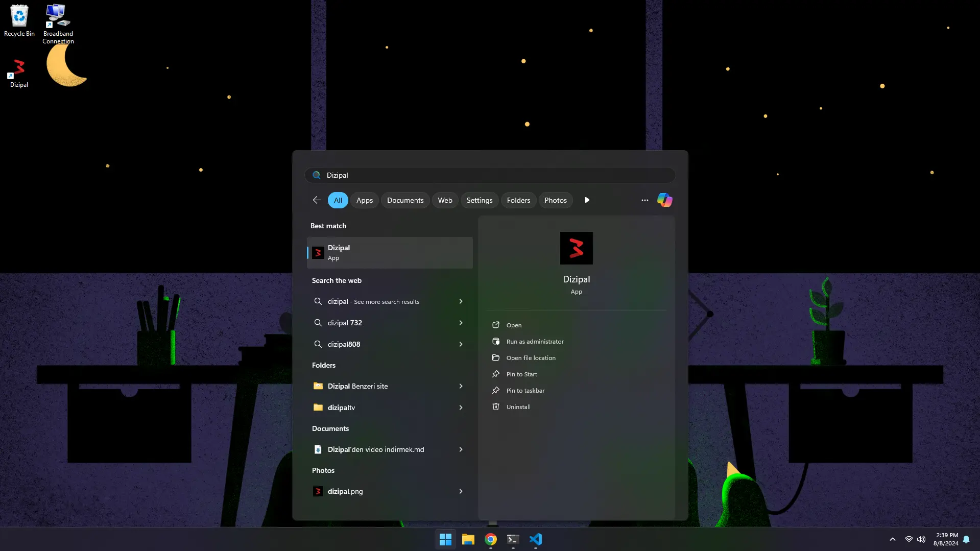Go back using the left arrow icon

[x=317, y=200]
